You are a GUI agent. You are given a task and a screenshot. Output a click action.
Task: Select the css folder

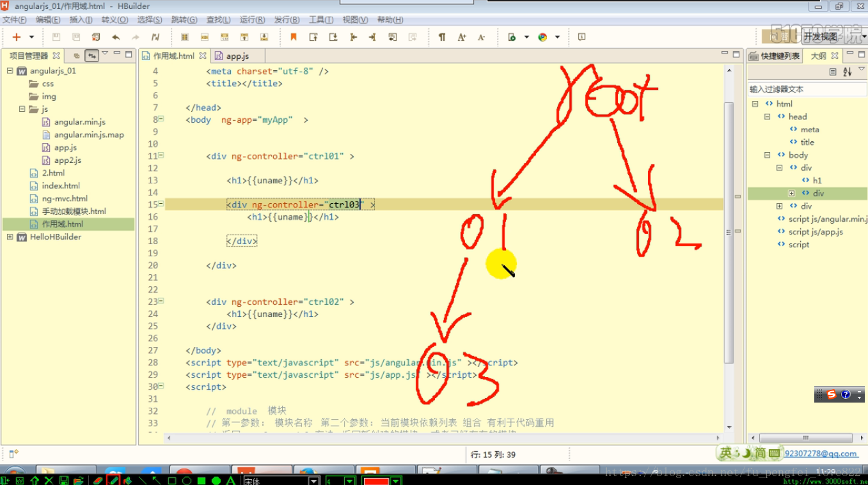[x=48, y=84]
